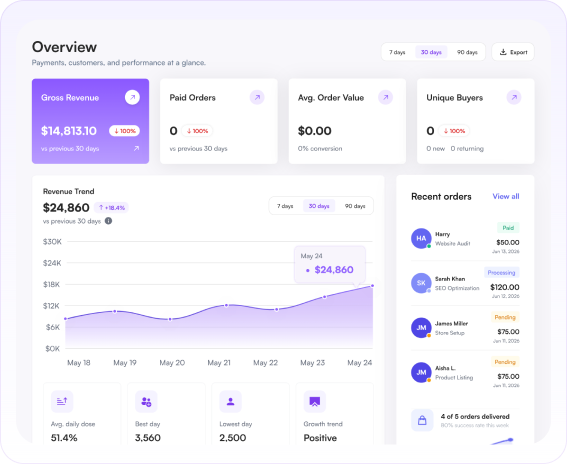This screenshot has width=567, height=464.
Task: Click 4 of 5 orders delivered text
Action: point(475,417)
